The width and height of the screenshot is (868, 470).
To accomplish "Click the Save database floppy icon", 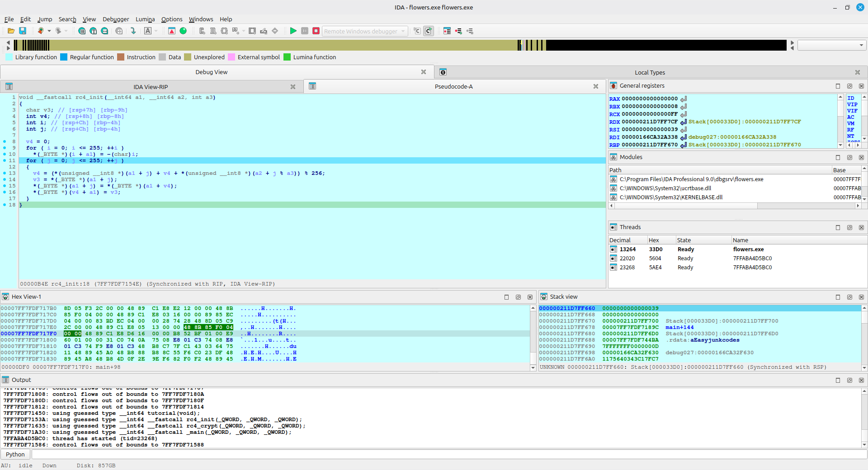I will coord(23,31).
